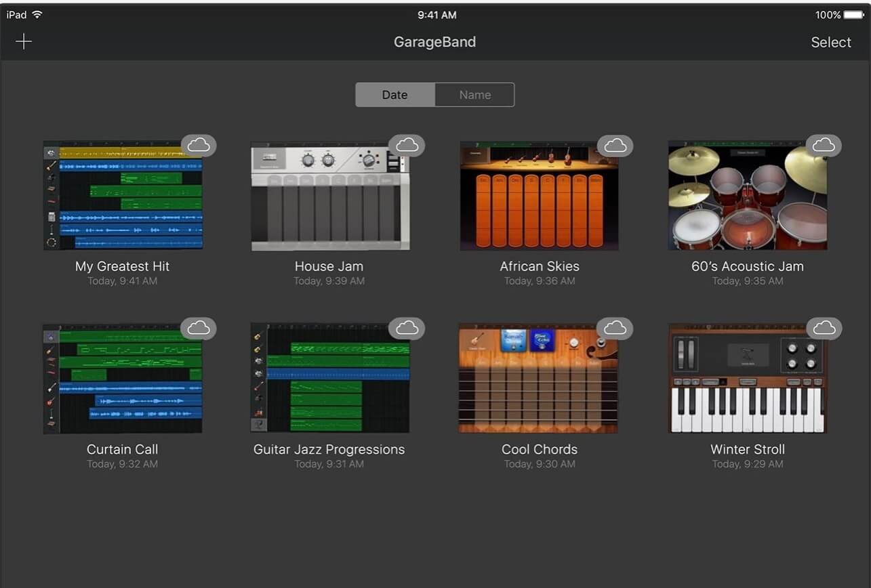Screen dimensions: 871x588
Task: Tap the iCloud badge on Winter Stroll
Action: coord(824,328)
